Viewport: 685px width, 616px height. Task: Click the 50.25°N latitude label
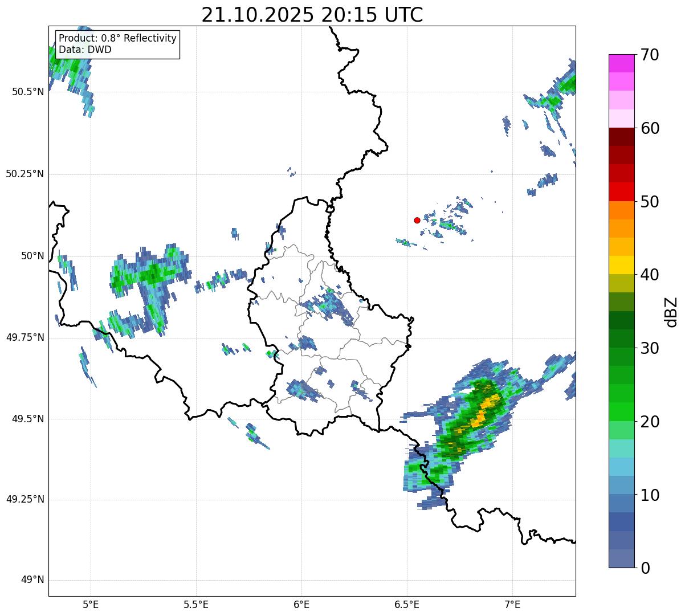[25, 174]
